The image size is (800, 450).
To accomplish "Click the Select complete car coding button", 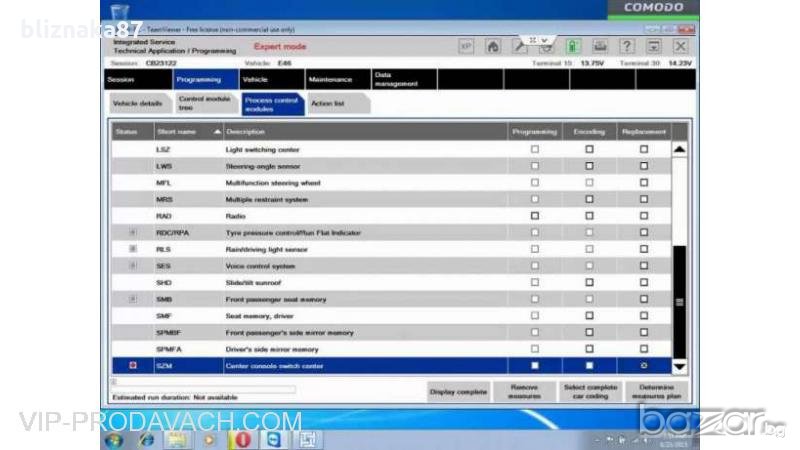I will coord(588,390).
